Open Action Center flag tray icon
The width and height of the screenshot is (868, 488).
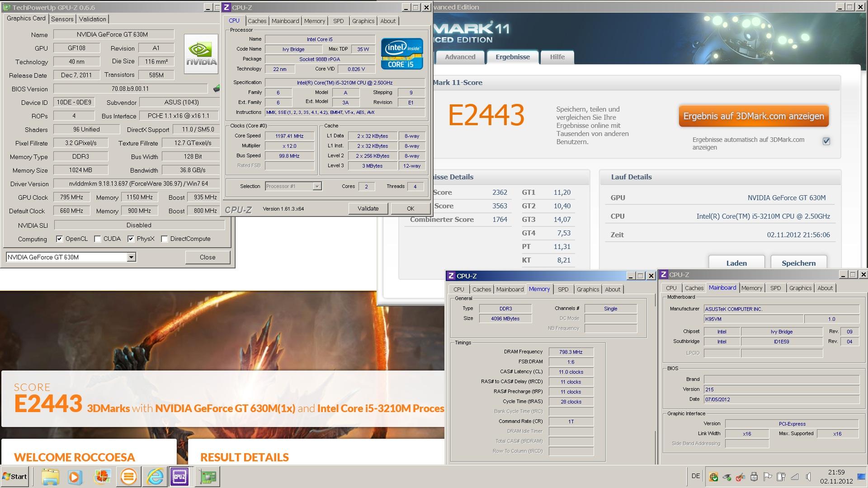coord(767,477)
